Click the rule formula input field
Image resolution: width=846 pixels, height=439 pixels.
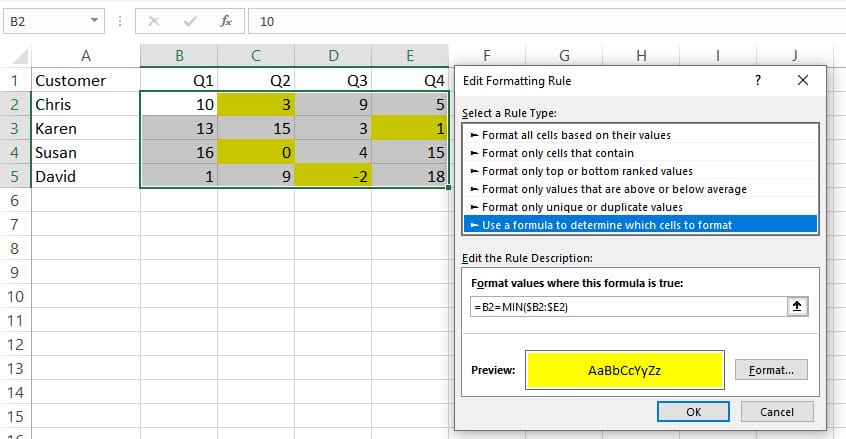628,308
